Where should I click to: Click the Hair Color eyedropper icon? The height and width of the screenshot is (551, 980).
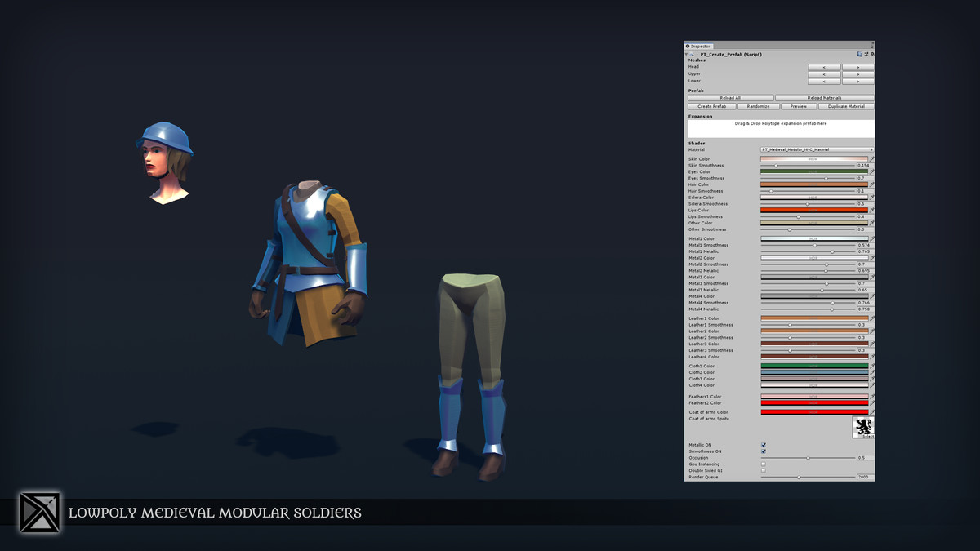(x=871, y=184)
